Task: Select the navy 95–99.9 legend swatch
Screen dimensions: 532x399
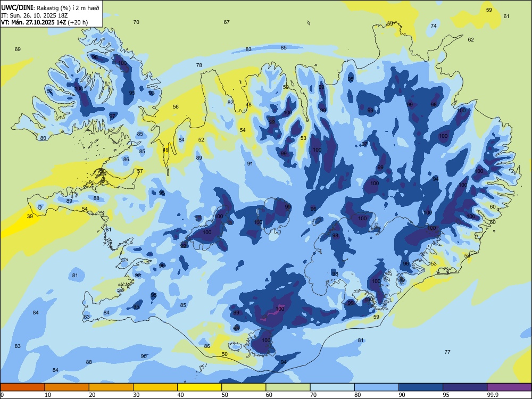Action: (465, 387)
